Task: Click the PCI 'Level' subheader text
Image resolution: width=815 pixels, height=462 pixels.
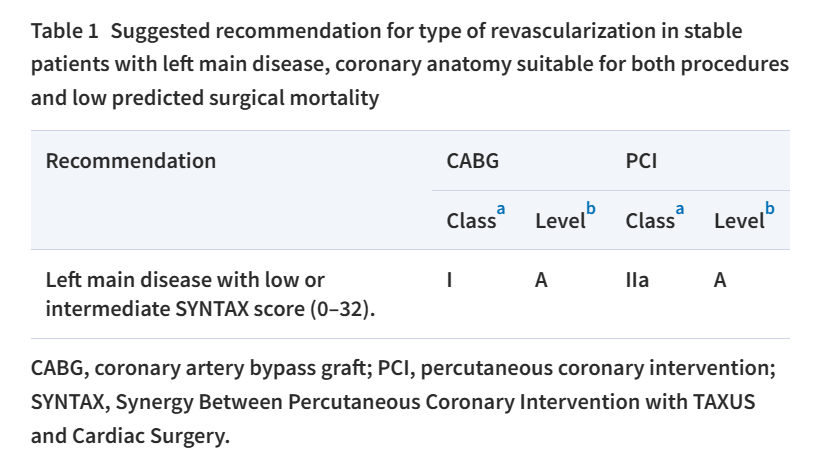Action: [739, 221]
